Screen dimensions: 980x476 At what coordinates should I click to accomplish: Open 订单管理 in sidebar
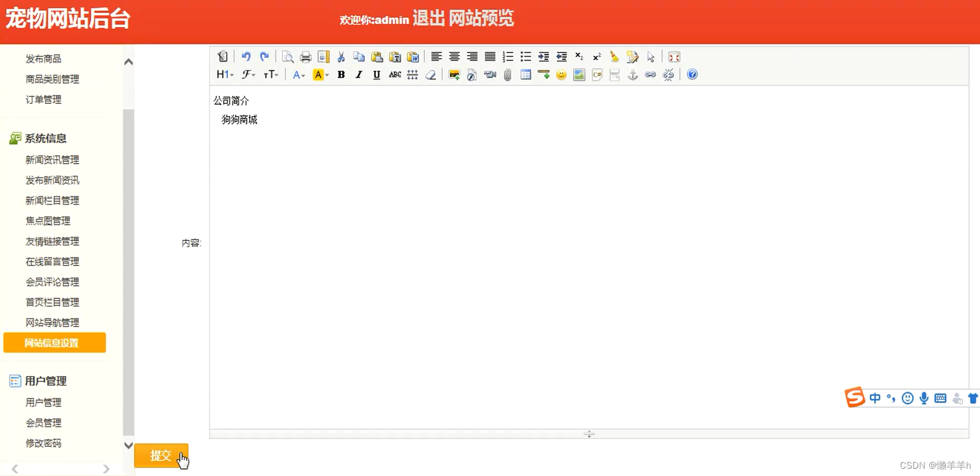point(43,99)
